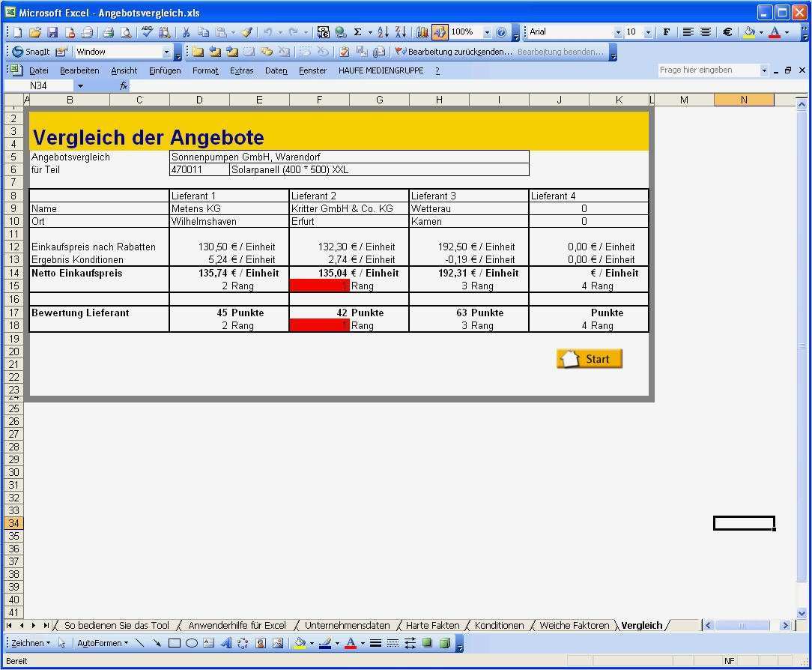Switch to the Harte Fakten sheet tab
The height and width of the screenshot is (670, 812).
(432, 626)
